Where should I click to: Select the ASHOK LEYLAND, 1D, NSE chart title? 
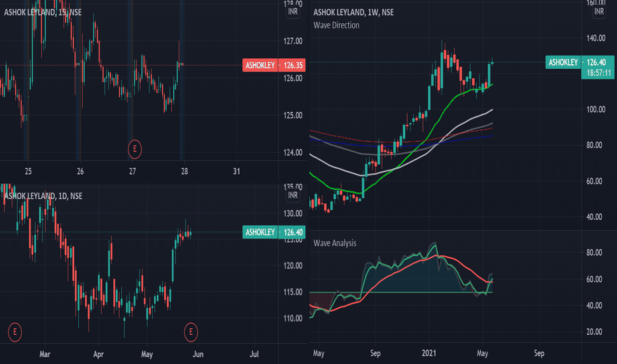click(x=43, y=196)
